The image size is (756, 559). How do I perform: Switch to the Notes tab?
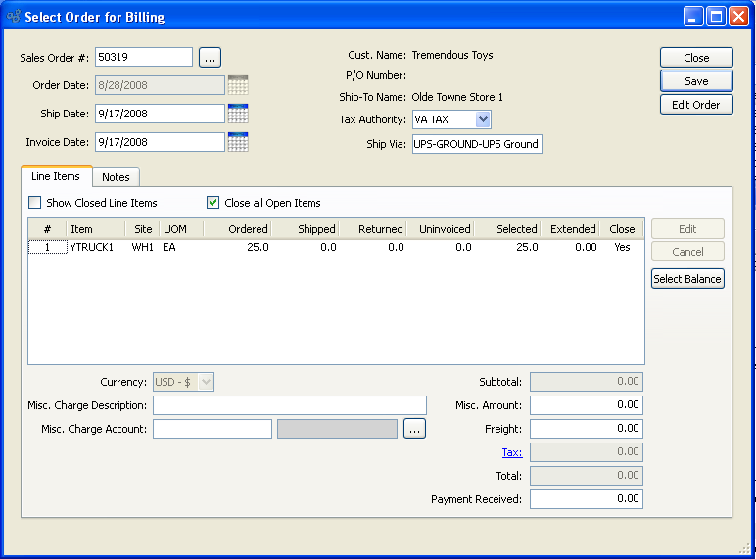[116, 177]
